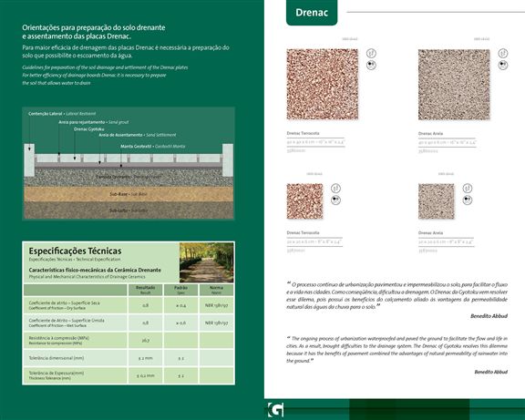The height and width of the screenshot is (420, 525).
Task: Click the Portuguese quote starting 'O processo contínuo'
Action: click(x=397, y=295)
